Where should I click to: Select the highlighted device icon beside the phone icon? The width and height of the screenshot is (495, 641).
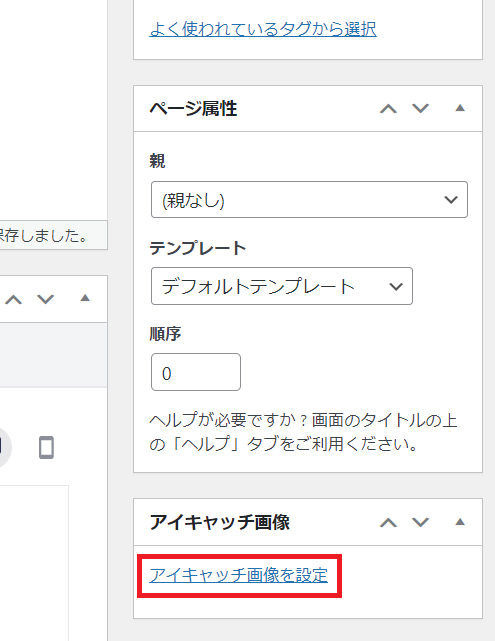click(3, 447)
